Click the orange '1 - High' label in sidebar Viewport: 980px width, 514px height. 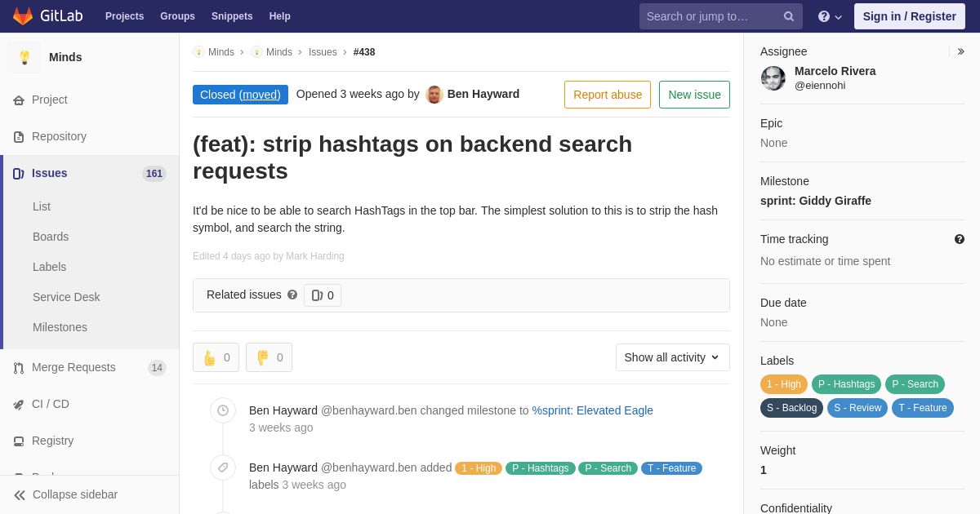click(x=784, y=384)
